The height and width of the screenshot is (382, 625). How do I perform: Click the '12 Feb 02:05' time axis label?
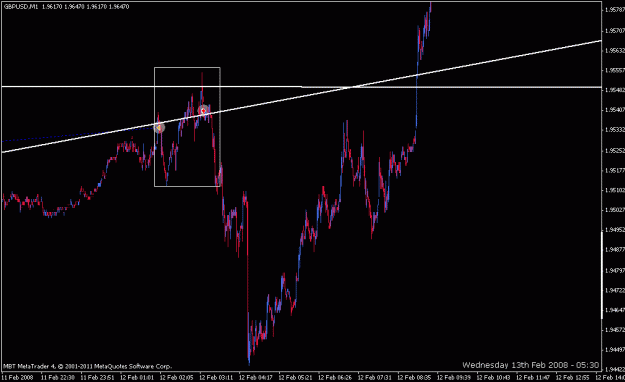pyautogui.click(x=176, y=377)
